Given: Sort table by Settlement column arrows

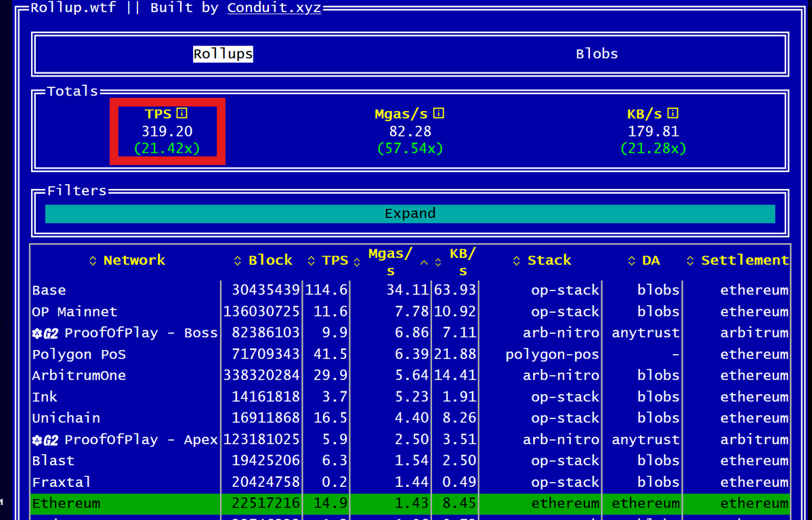Looking at the screenshot, I should (x=690, y=261).
